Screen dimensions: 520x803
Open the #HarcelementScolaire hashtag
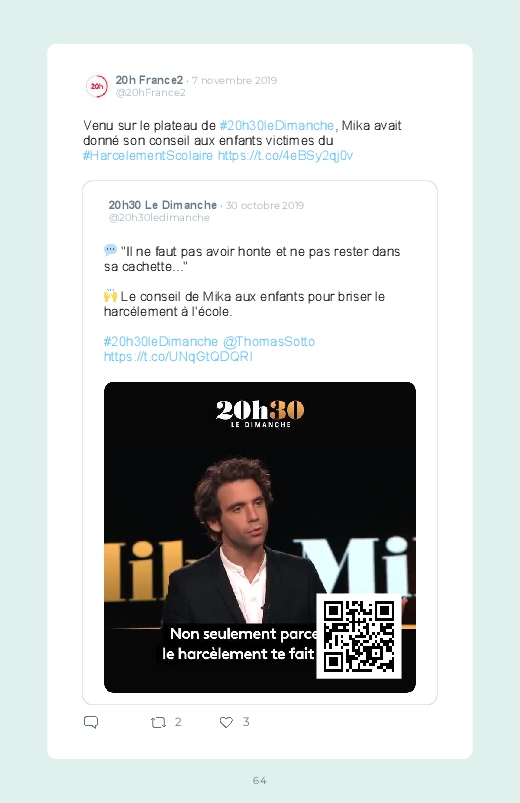(148, 156)
